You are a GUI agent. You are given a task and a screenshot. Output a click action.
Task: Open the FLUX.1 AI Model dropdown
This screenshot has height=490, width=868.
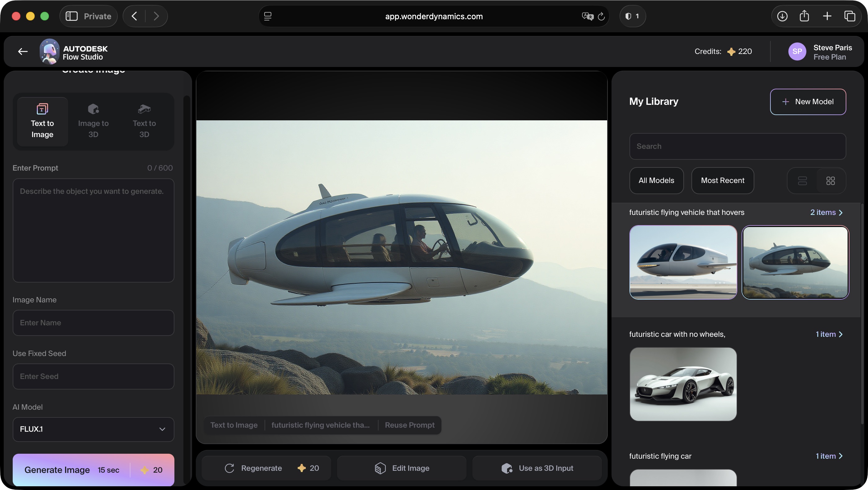click(x=93, y=429)
